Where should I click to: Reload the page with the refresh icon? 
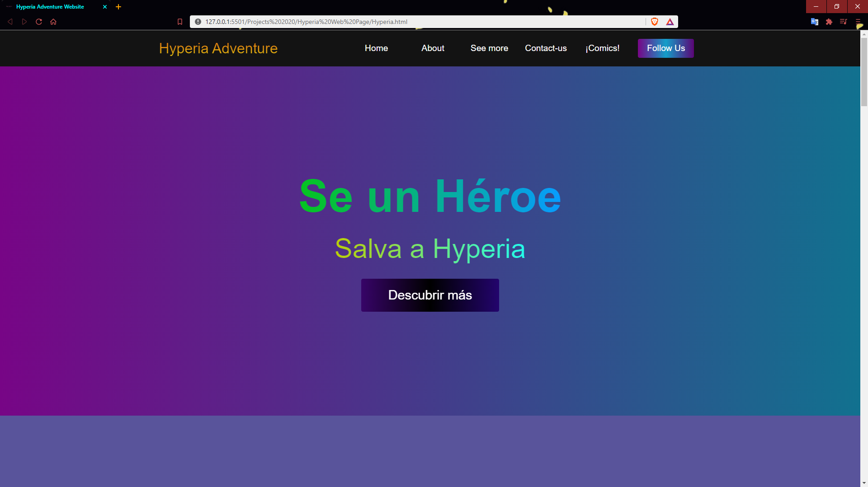39,22
